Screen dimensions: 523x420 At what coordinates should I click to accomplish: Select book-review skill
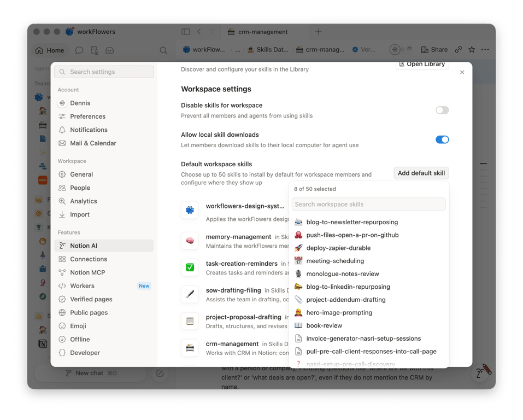[368, 325]
